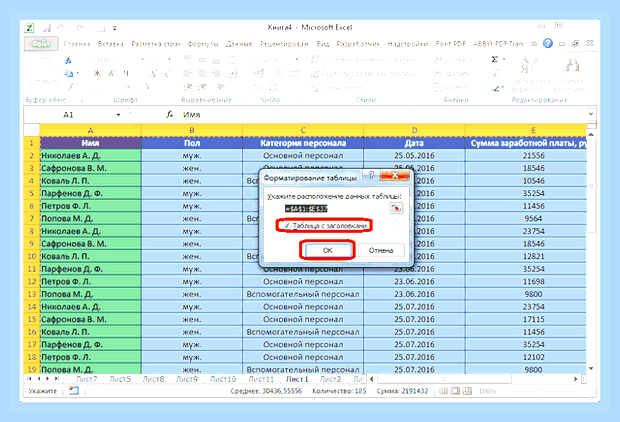Switch to Разработчик ribbon tab
This screenshot has height=422, width=620.
tap(358, 44)
